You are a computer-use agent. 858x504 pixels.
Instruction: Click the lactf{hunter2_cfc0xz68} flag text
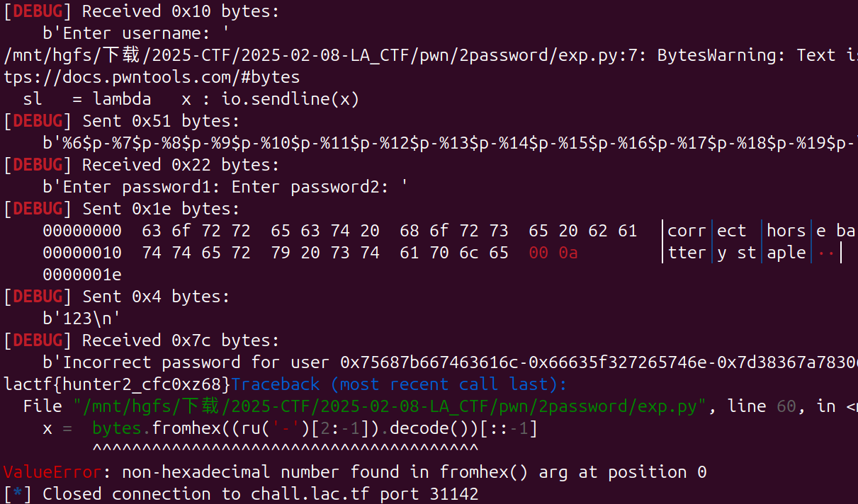[x=117, y=384]
